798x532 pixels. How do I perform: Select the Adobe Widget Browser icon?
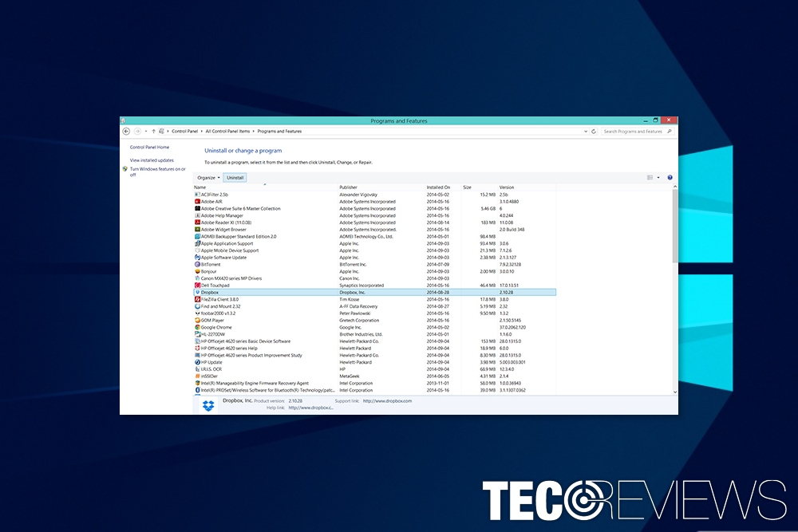pos(197,230)
